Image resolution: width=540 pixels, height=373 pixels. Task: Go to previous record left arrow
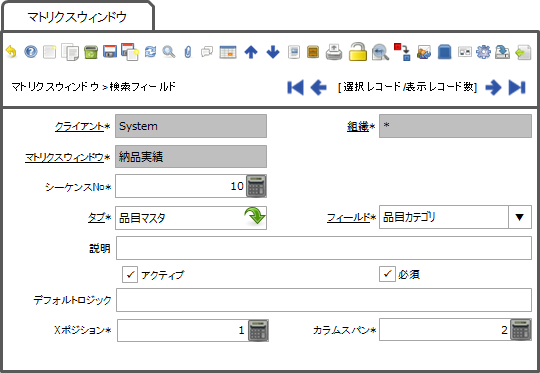319,87
